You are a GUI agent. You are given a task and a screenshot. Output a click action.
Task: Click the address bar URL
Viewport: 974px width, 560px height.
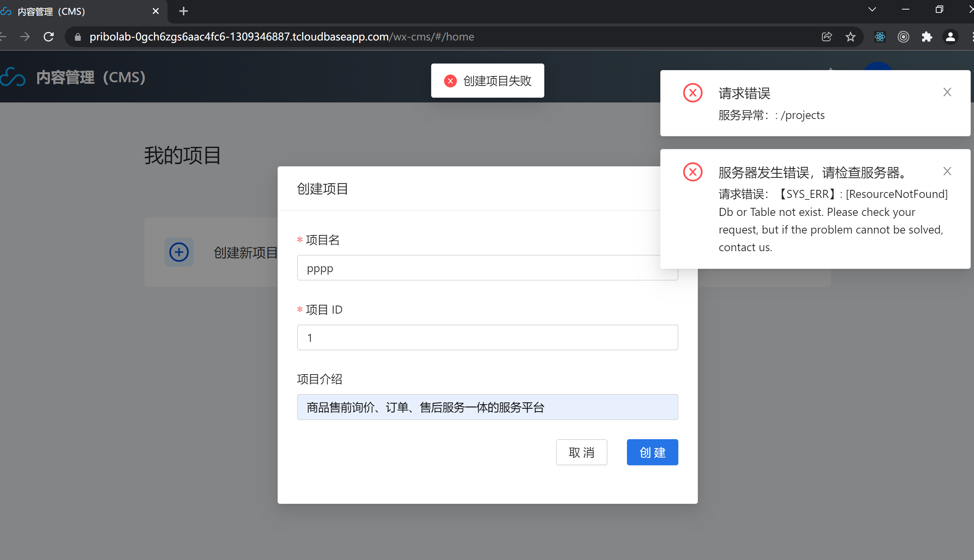[x=281, y=37]
